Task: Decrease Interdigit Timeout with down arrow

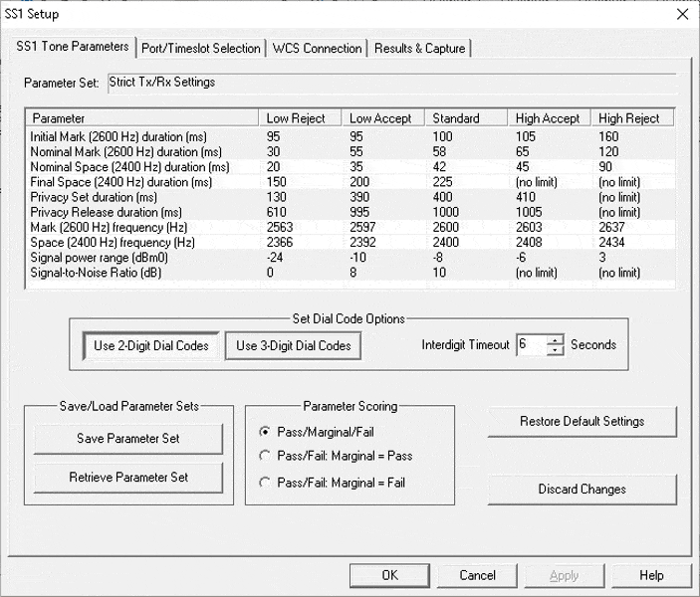Action: pos(555,350)
